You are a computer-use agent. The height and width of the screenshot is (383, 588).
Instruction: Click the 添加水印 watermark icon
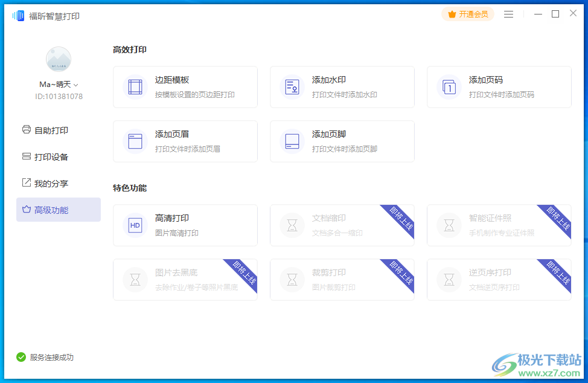[x=292, y=87]
